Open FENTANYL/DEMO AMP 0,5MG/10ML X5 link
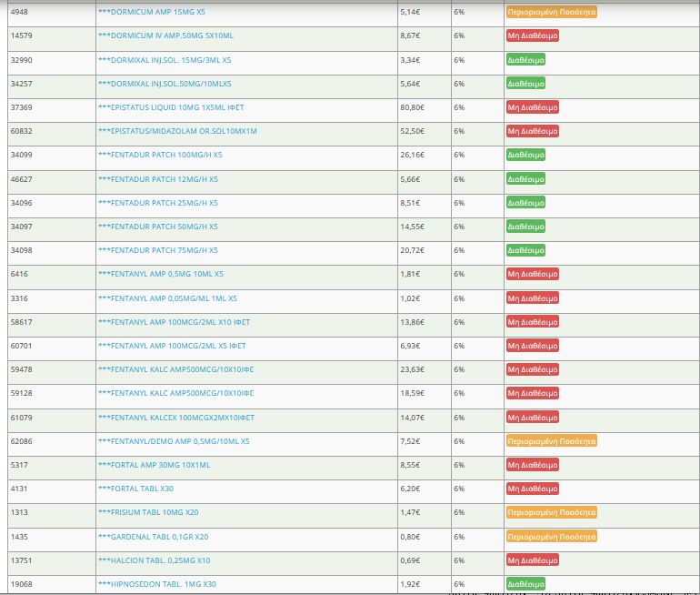Viewport: 700px width, 595px height. pos(173,441)
